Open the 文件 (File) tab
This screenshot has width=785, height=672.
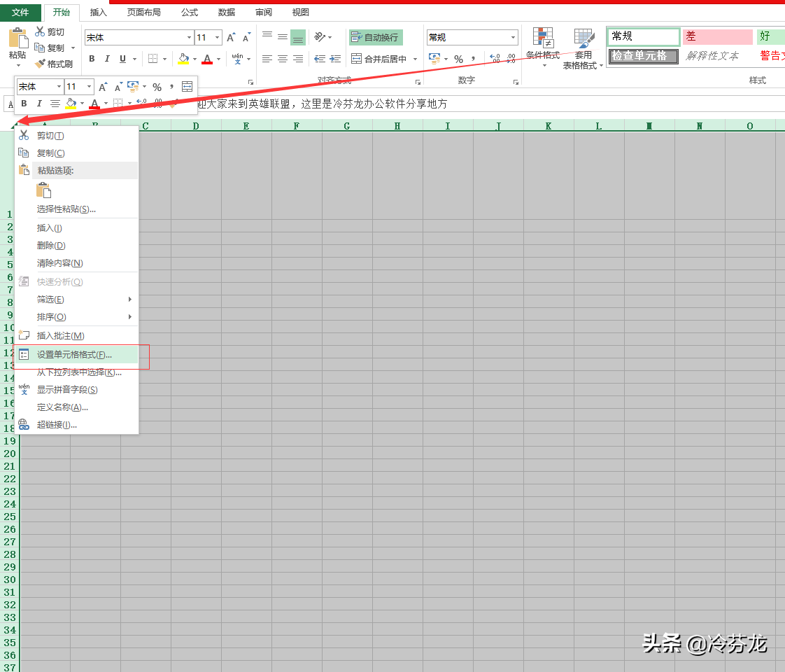pyautogui.click(x=20, y=12)
